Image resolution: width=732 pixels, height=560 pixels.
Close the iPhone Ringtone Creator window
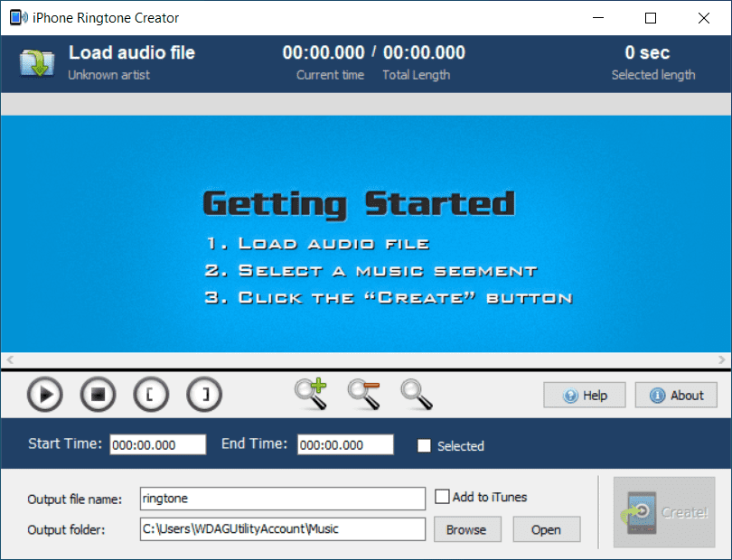pyautogui.click(x=703, y=18)
